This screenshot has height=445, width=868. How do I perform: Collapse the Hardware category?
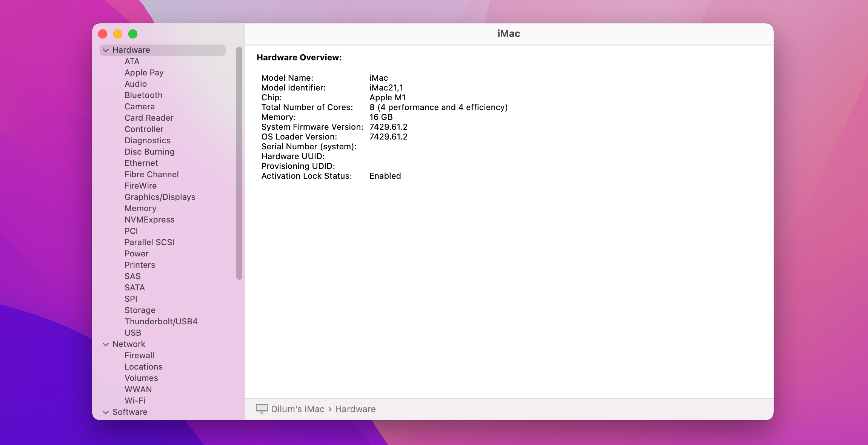click(x=105, y=50)
